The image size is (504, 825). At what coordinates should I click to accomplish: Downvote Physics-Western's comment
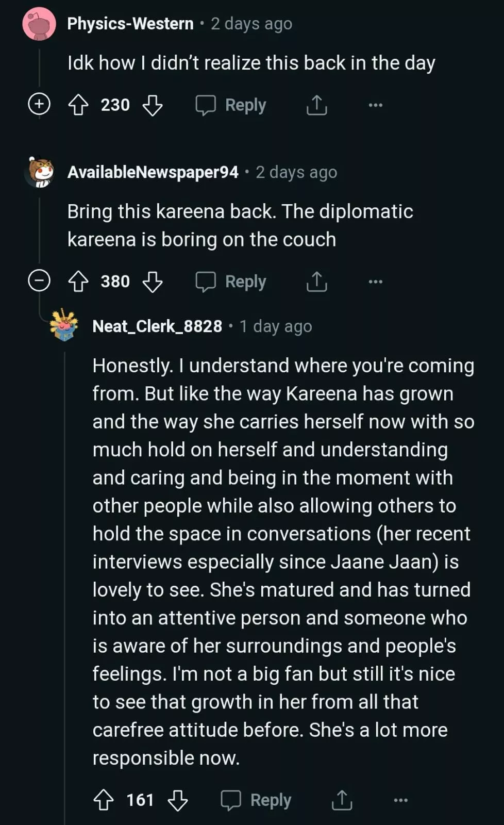153,105
